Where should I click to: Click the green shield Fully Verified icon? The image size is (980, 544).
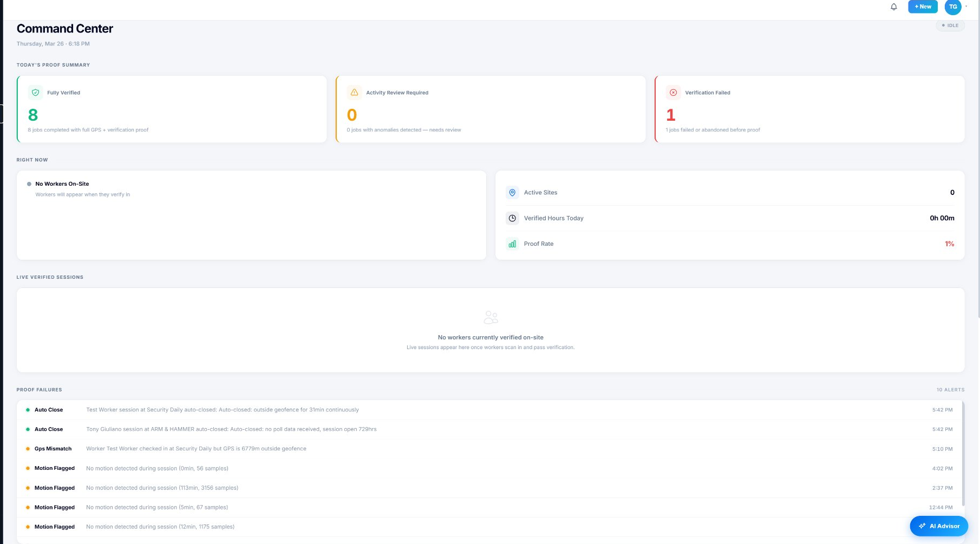tap(35, 93)
